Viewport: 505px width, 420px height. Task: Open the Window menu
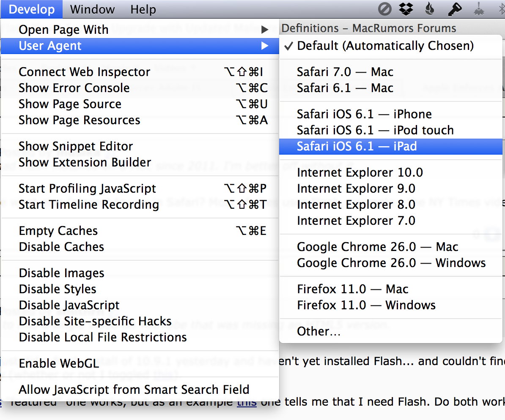(92, 9)
